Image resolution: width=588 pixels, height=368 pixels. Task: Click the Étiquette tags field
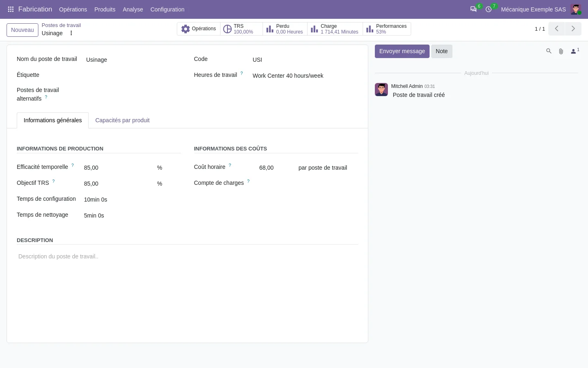coord(133,75)
